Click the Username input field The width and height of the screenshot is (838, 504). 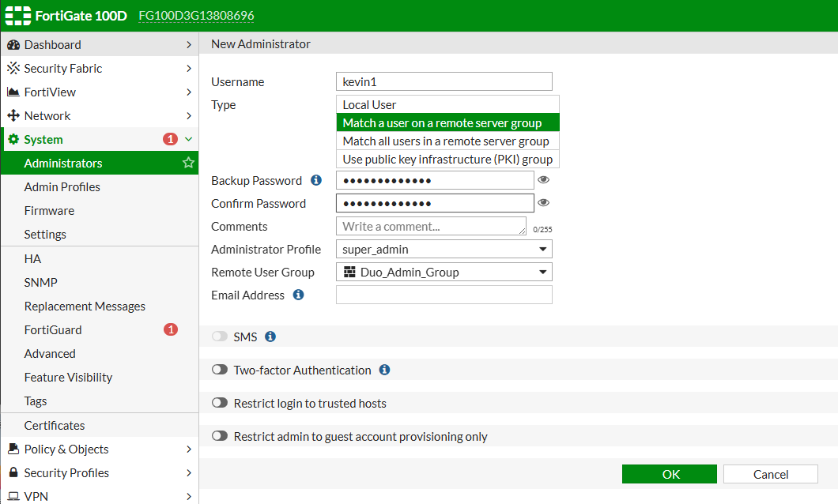[x=444, y=81]
